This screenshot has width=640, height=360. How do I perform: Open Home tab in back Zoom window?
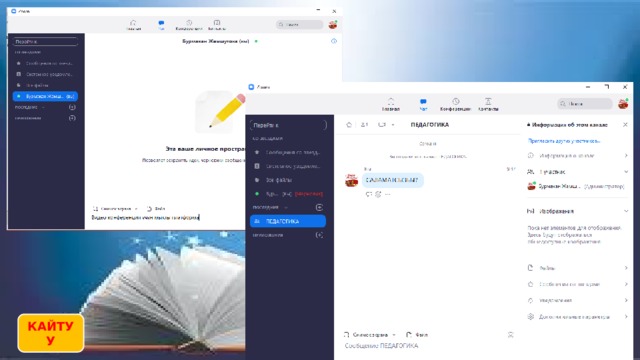point(133,25)
